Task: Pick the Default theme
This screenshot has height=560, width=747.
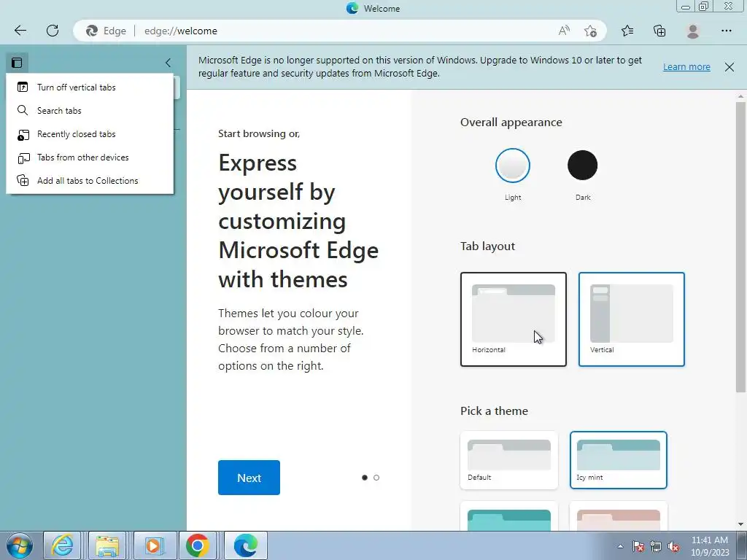Action: (x=508, y=460)
